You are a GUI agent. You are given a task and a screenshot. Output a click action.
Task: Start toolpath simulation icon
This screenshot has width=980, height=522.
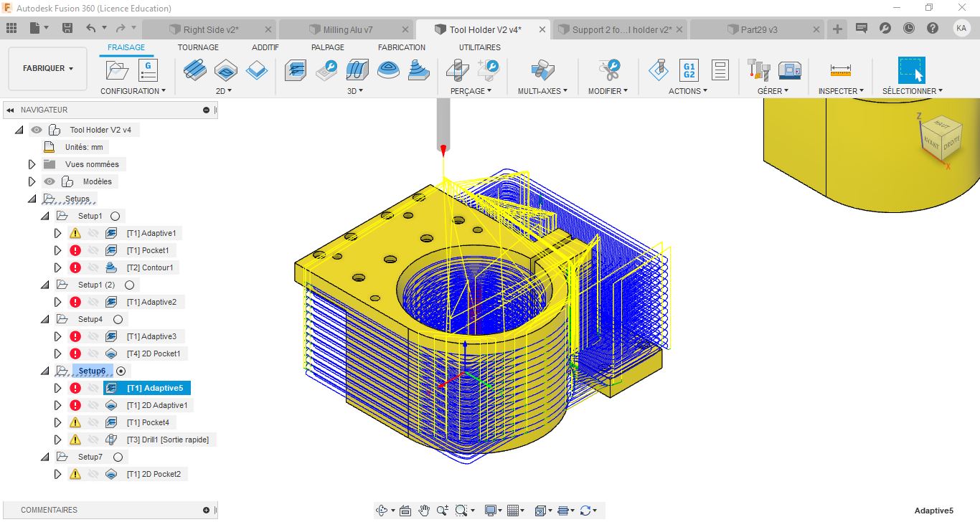(x=658, y=70)
